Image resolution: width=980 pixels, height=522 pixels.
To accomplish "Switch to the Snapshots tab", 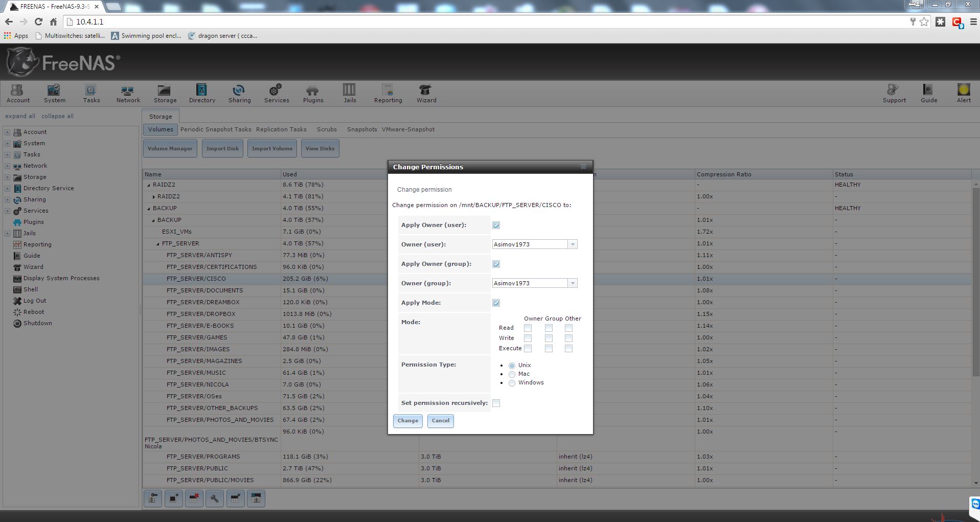I will [362, 129].
